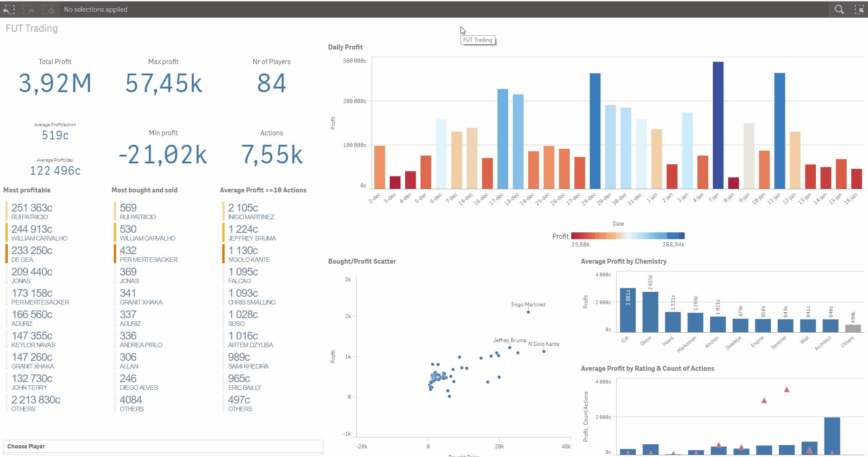
Task: Click the Nr of Players KPI value
Action: coord(271,83)
